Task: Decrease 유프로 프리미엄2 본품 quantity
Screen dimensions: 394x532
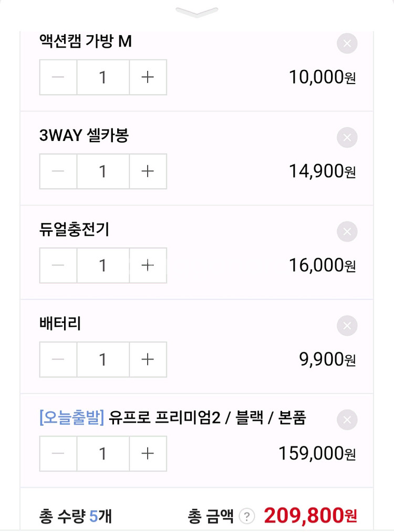Action: (x=58, y=454)
